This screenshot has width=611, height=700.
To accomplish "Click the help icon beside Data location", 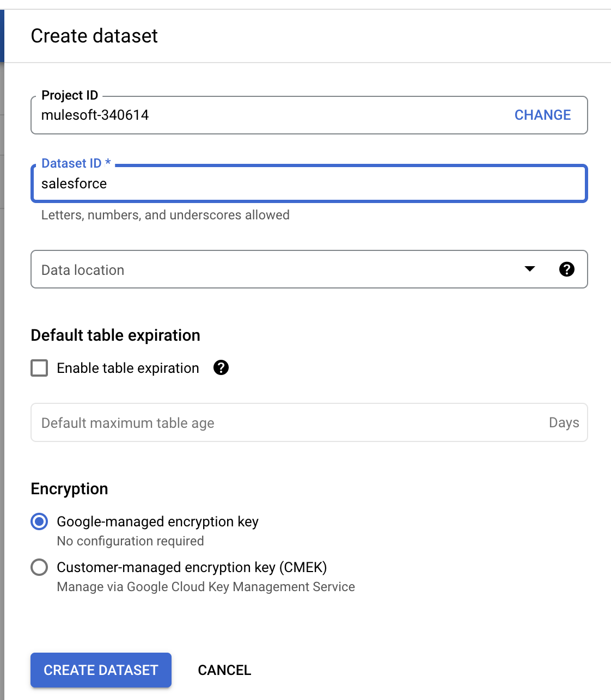I will 566,269.
